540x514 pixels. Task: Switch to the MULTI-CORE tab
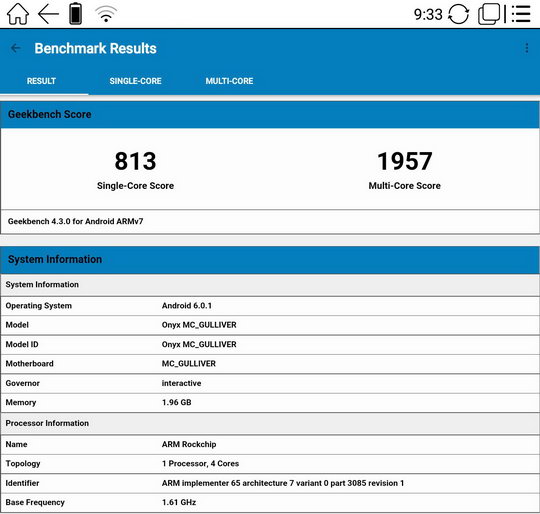coord(229,81)
